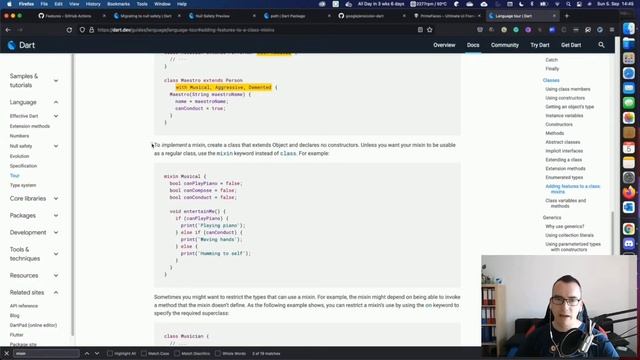The height and width of the screenshot is (360, 640).
Task: Open the DartPad (online editor) link
Action: [x=33, y=325]
